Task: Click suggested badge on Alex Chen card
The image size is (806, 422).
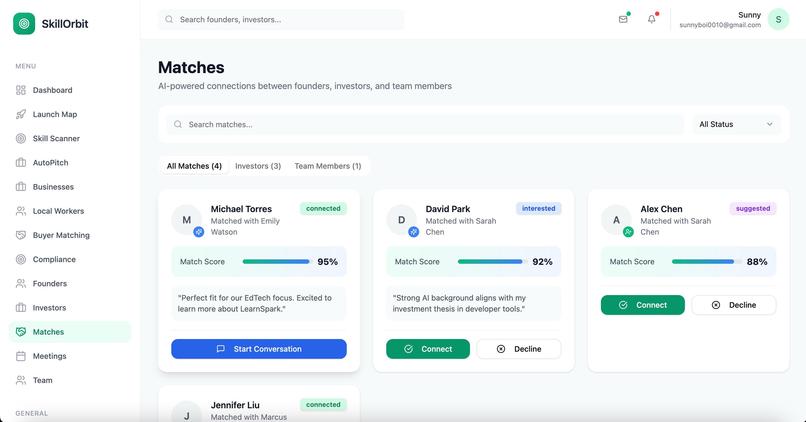Action: (x=753, y=208)
